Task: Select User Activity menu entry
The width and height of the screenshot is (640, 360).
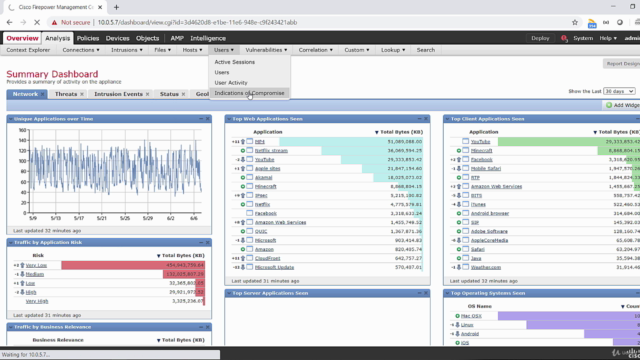Action: (x=231, y=83)
